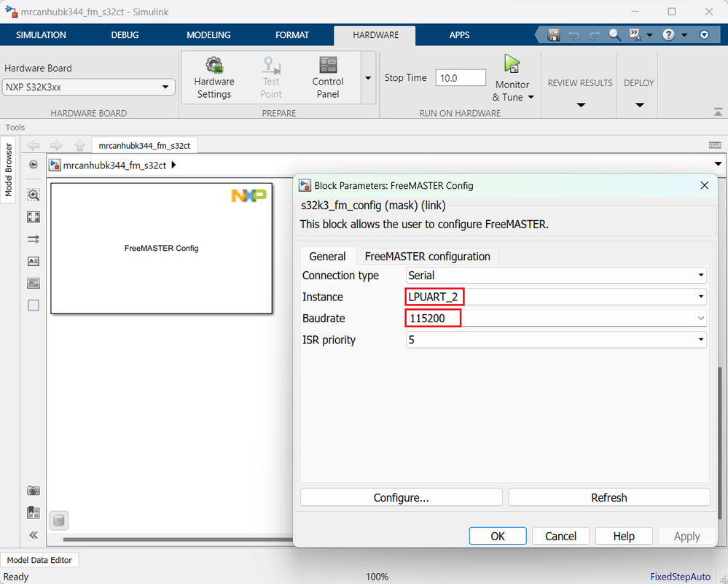Navigate back in the model canvas
The image size is (728, 584).
pyautogui.click(x=34, y=145)
